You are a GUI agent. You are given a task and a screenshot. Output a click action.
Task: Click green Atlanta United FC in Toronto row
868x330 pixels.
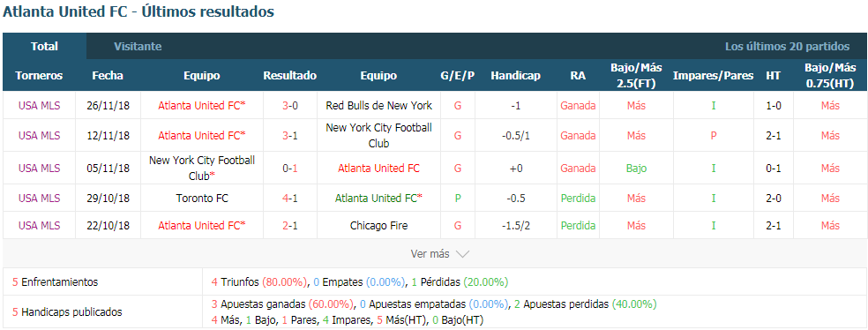[x=379, y=198]
